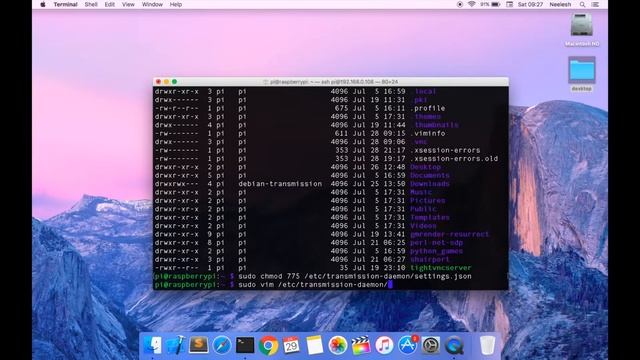Click the .xsession-errors.old file name
The height and width of the screenshot is (360, 640).
(x=454, y=159)
